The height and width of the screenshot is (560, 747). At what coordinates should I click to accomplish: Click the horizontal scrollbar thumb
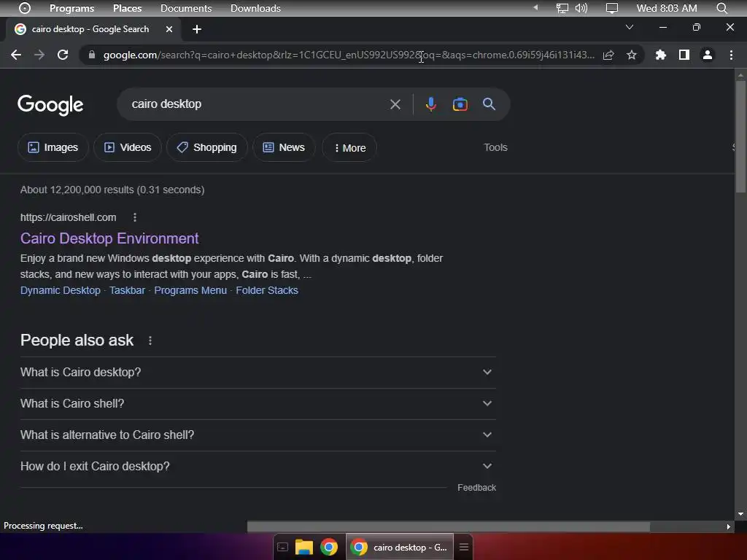(449, 526)
